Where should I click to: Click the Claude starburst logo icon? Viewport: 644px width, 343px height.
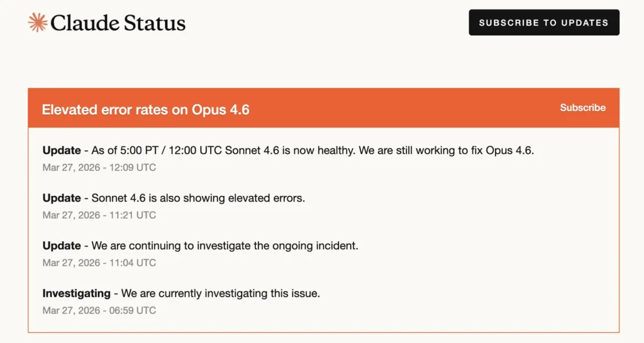point(38,23)
